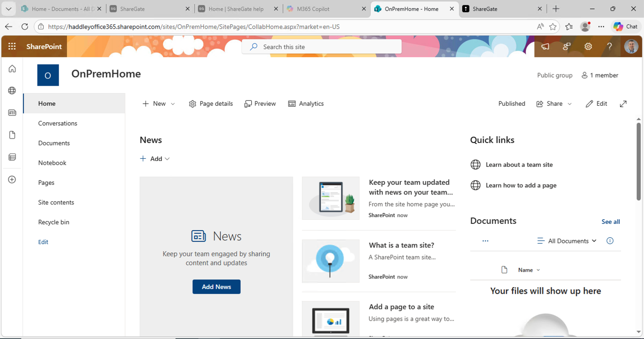
Task: Open the account profile picture
Action: 631,46
